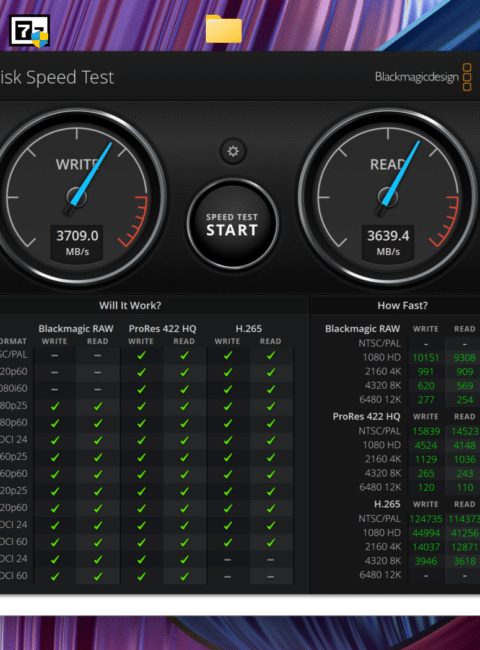Screen dimensions: 480x650
Task: Click the 6480 12K label under H.265
Action: [380, 575]
